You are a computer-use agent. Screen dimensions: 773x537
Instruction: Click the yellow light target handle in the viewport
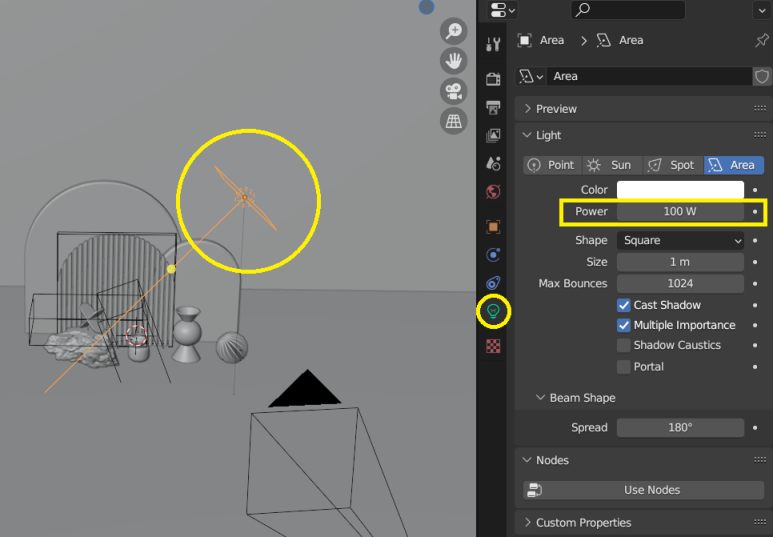171,269
